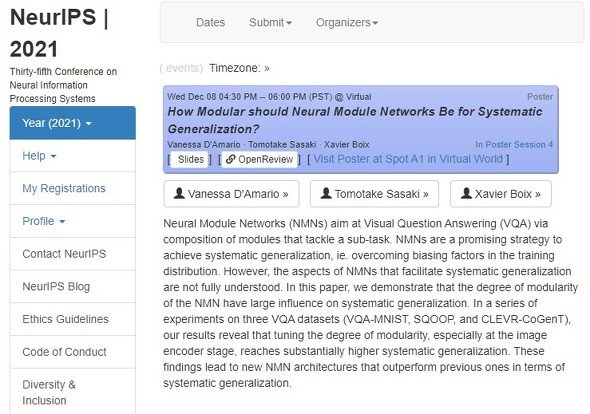
Task: Visit Poster at Spot A1 in Virtual World
Action: coord(408,159)
